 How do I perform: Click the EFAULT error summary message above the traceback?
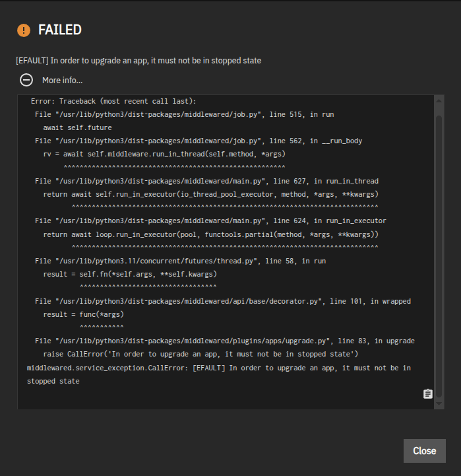[x=138, y=61]
